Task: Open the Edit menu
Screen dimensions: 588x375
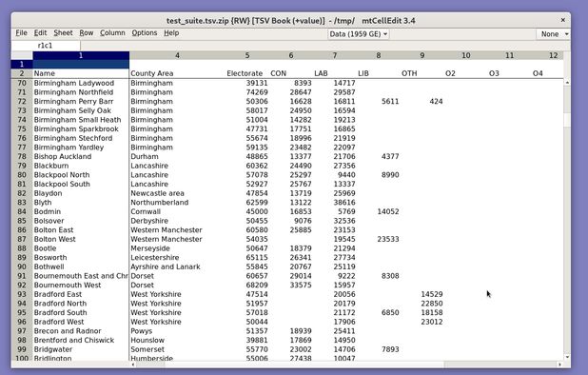Action: pos(40,33)
